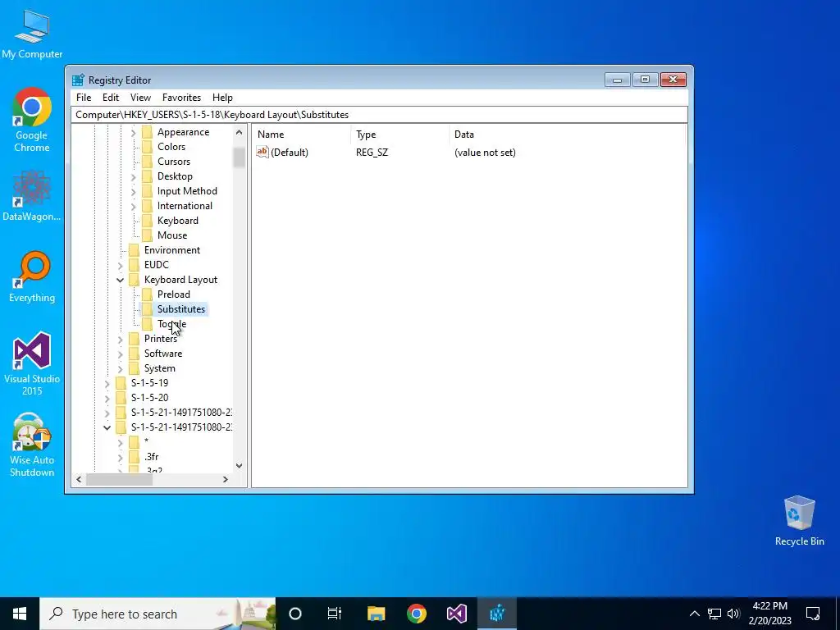Click tree pane scroll up arrow

[x=239, y=132]
